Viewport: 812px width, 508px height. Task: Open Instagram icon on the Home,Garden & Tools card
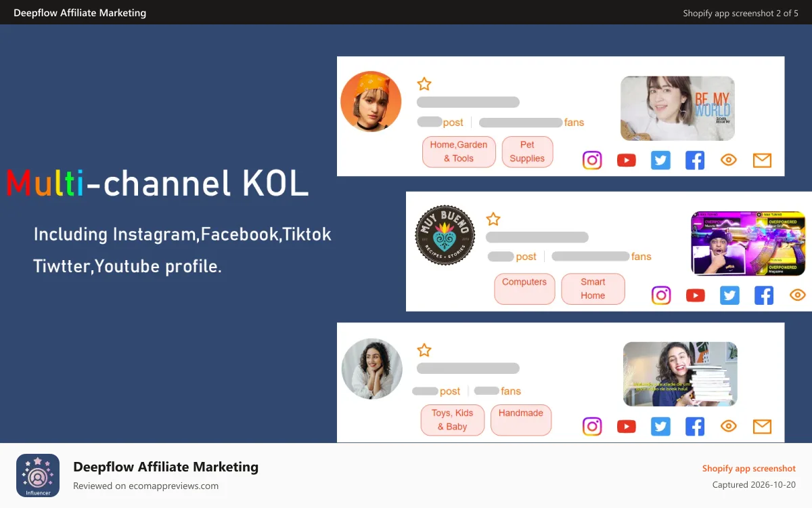(x=592, y=161)
